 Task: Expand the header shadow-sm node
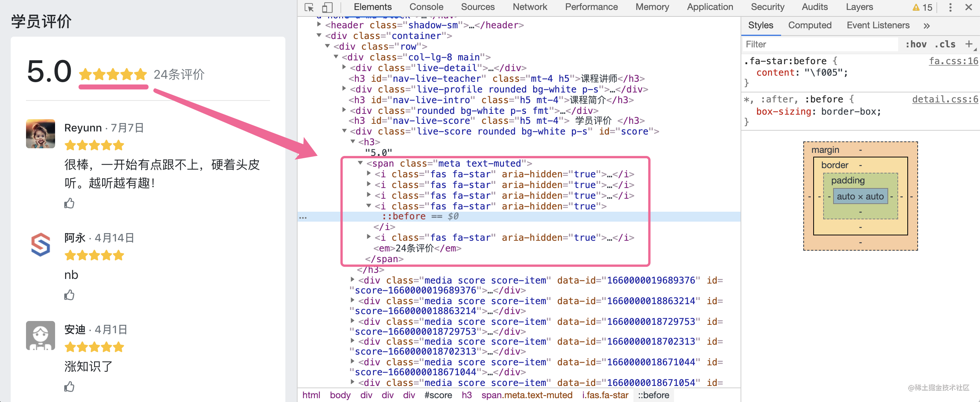pyautogui.click(x=319, y=24)
